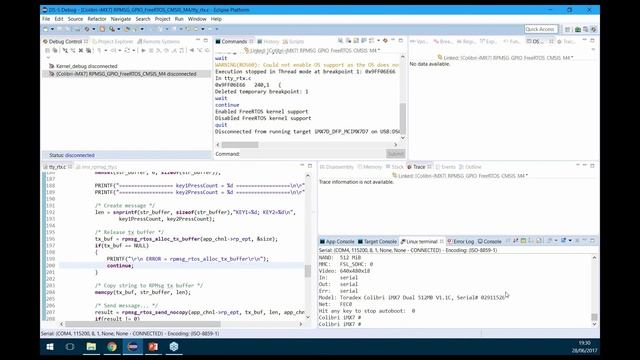Switch to the History tab
Image resolution: width=640 pixels, height=360 pixels.
tap(268, 42)
